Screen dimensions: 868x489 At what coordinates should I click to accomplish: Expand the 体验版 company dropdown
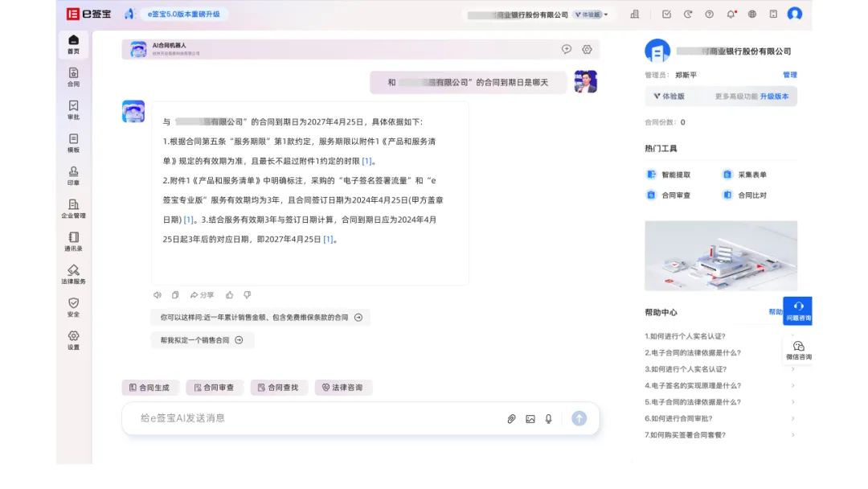(x=592, y=15)
